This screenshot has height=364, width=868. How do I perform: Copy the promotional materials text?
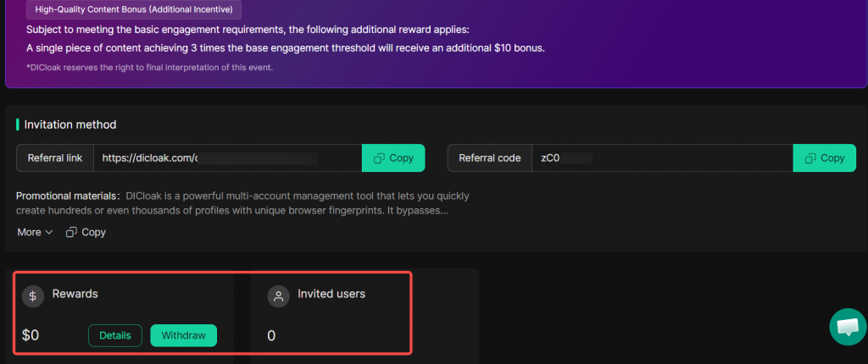tap(86, 232)
